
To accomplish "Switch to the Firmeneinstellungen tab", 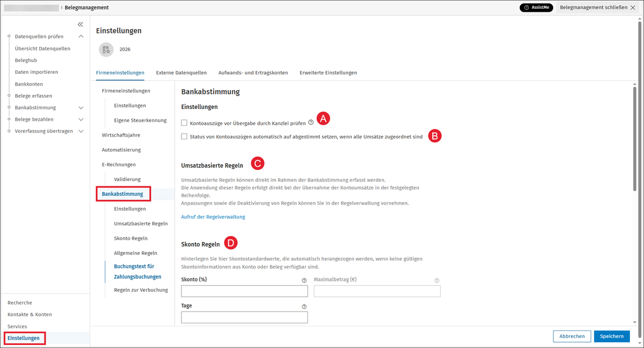I will (x=120, y=73).
